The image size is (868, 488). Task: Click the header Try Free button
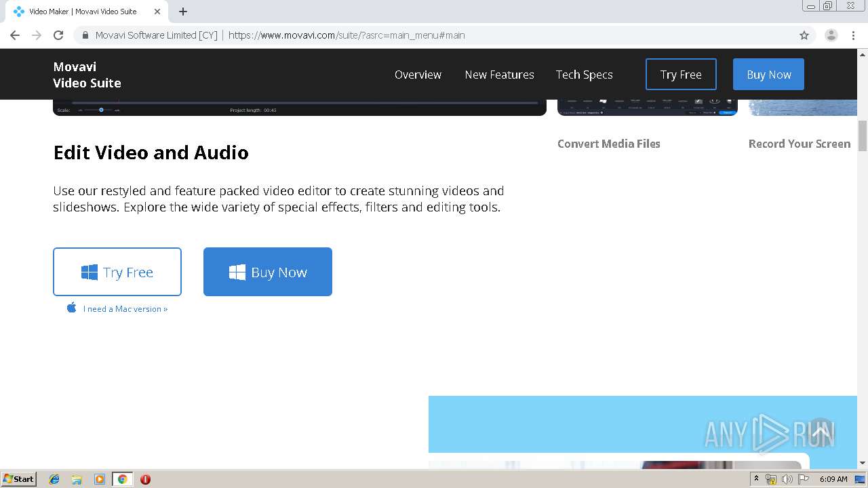click(681, 75)
